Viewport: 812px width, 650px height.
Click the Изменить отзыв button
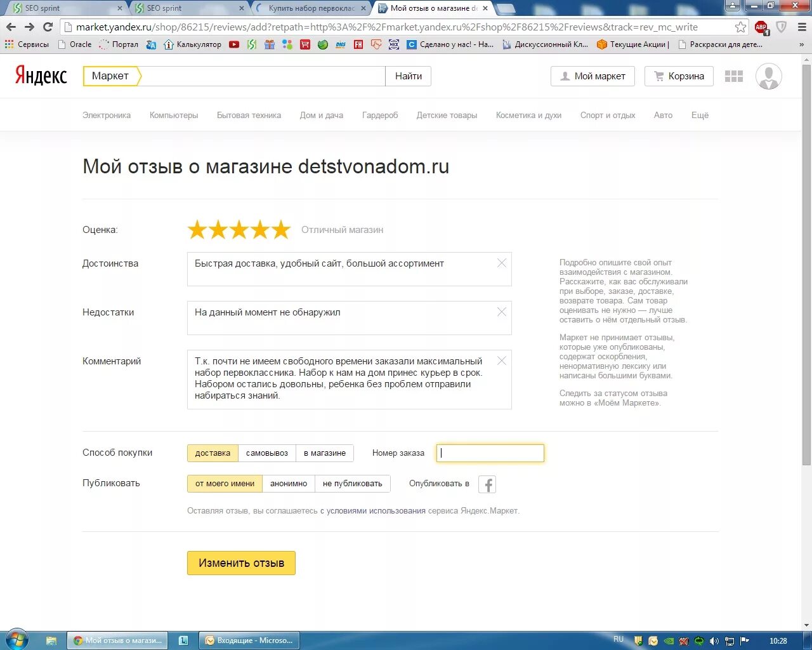241,563
